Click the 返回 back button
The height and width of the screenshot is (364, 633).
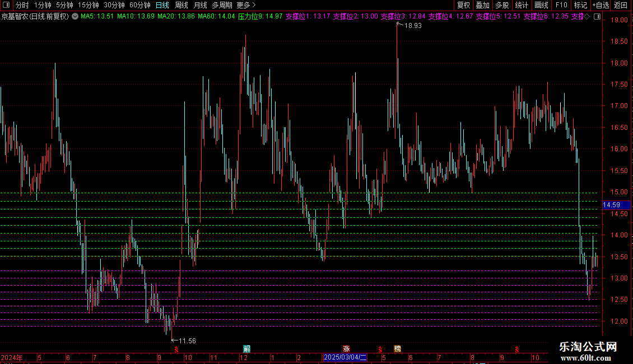(621, 5)
